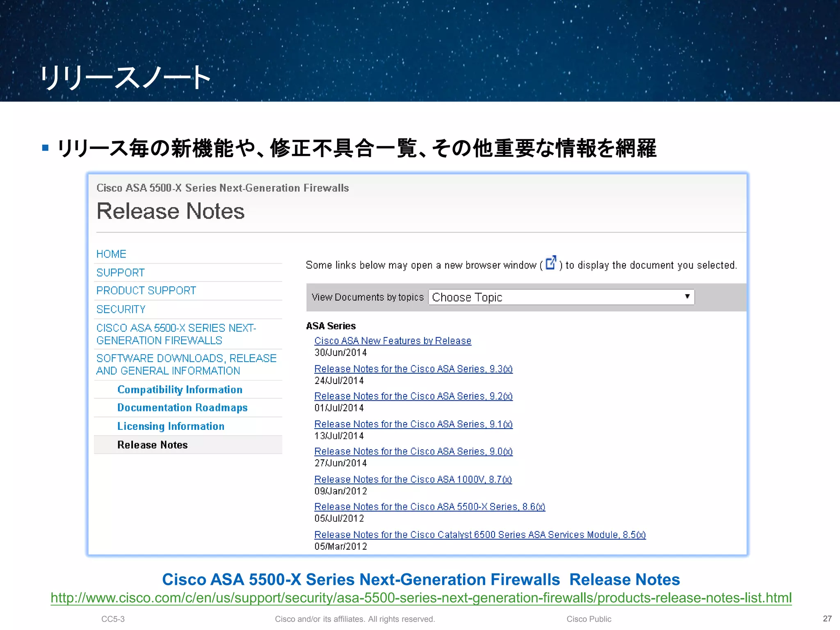Click slide page number 27

[x=827, y=619]
